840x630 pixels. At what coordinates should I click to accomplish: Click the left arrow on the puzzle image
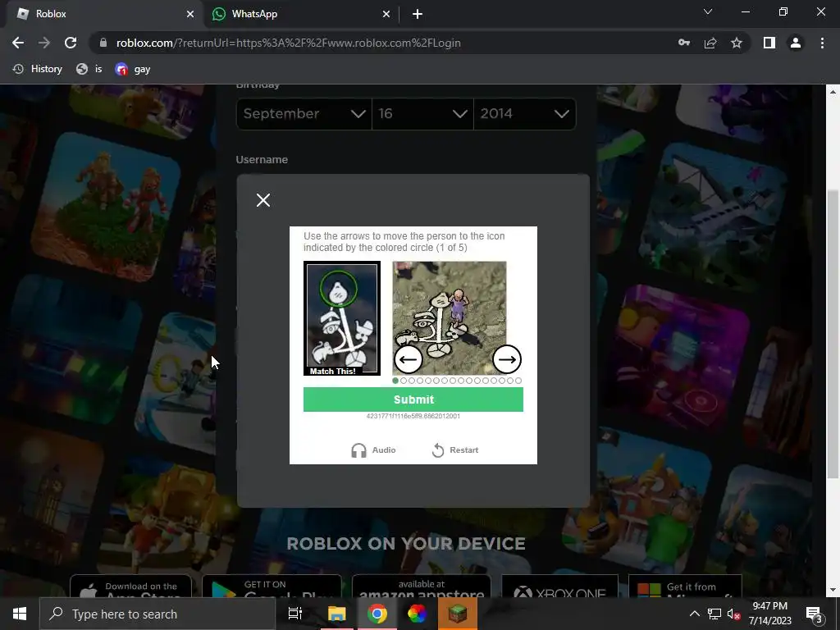click(409, 359)
